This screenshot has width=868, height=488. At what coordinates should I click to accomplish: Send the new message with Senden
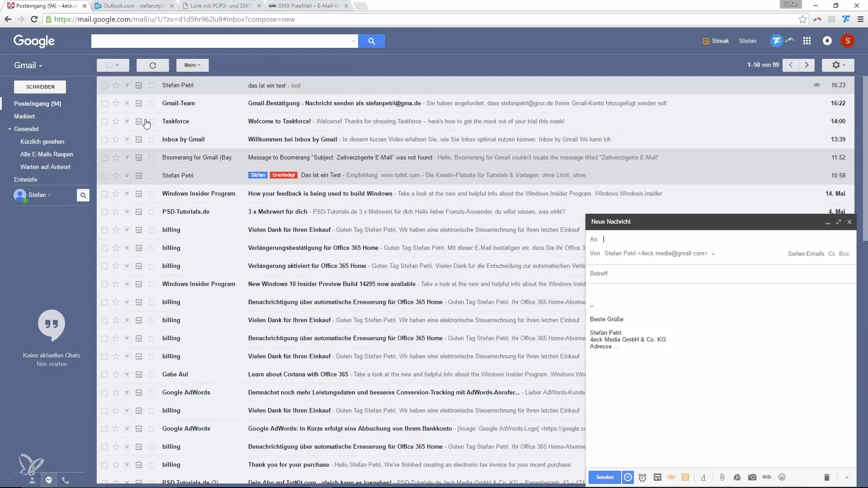pos(605,478)
